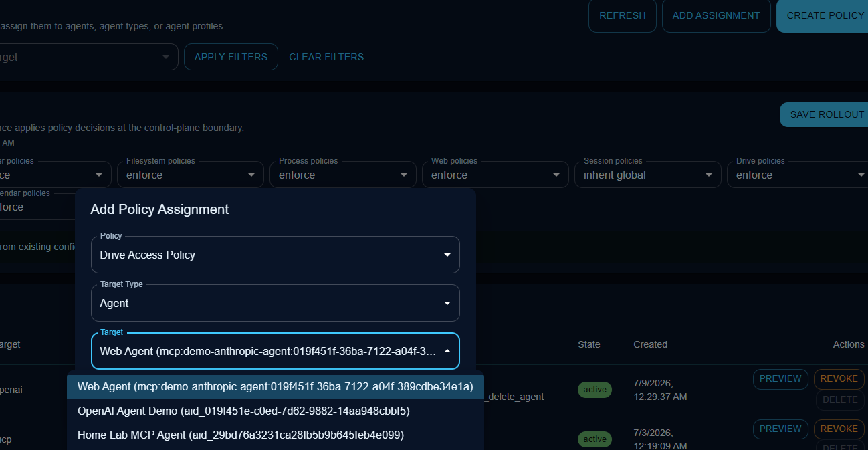The image size is (868, 450).
Task: Click PREVIEW for the 7/9/2026 assignment
Action: pos(780,379)
